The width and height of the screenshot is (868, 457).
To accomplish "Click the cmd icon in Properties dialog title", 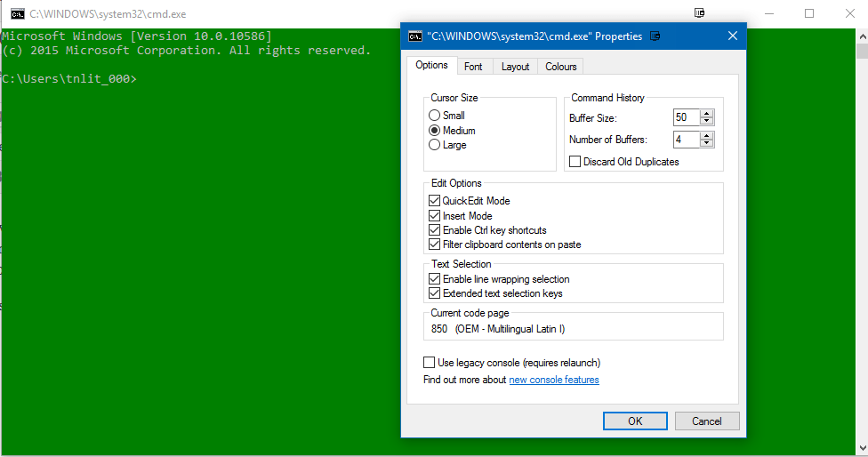I will [x=415, y=36].
